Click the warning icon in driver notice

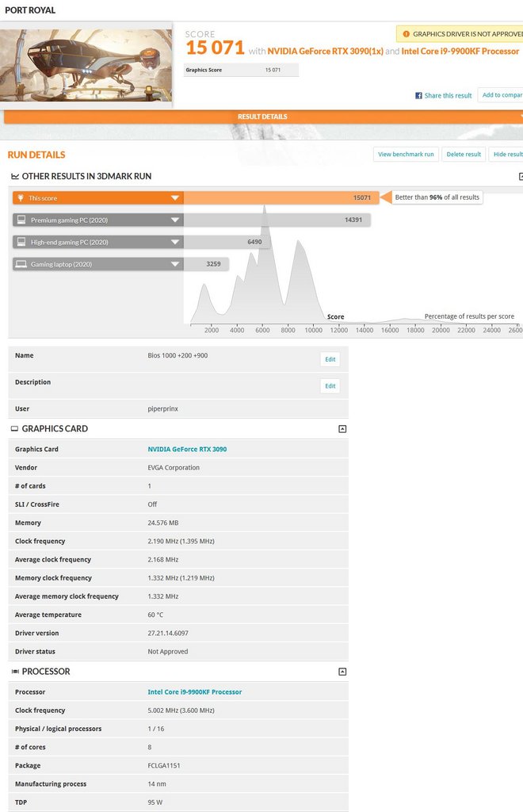coord(406,34)
